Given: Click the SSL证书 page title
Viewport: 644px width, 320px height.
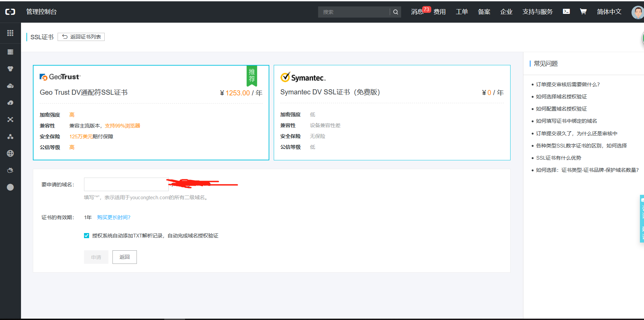Looking at the screenshot, I should pos(42,37).
